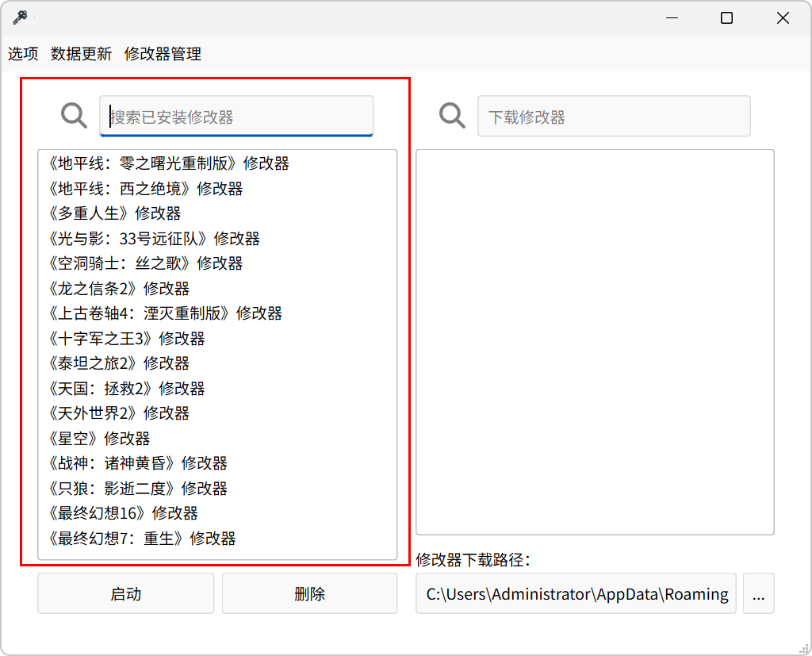
Task: Click the download trainers search magnifier icon
Action: click(452, 116)
